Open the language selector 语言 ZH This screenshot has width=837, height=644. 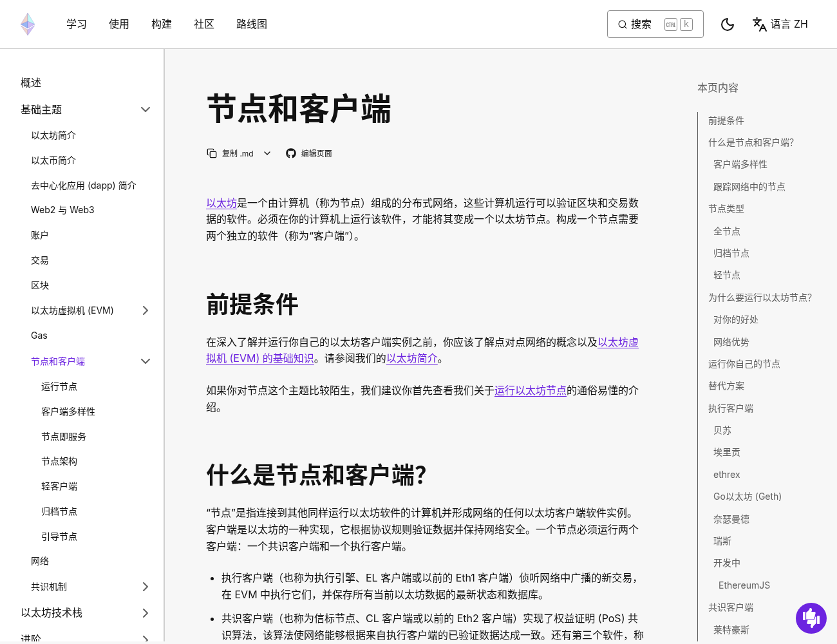coord(780,24)
